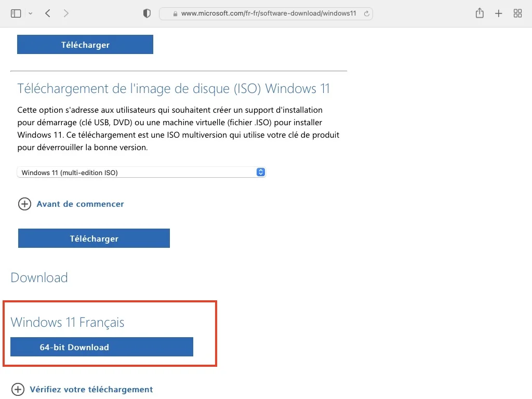Expand the 'Vérifiez votre téléchargement' section

click(91, 389)
